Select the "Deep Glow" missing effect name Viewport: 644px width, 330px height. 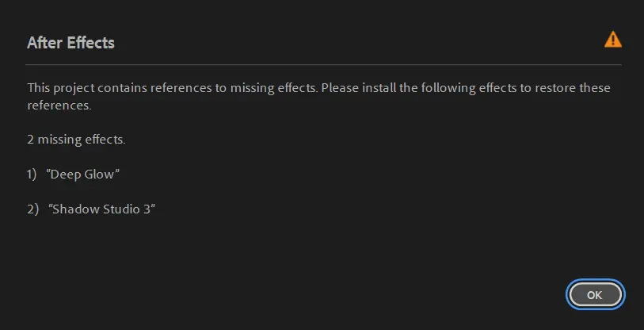coord(83,174)
